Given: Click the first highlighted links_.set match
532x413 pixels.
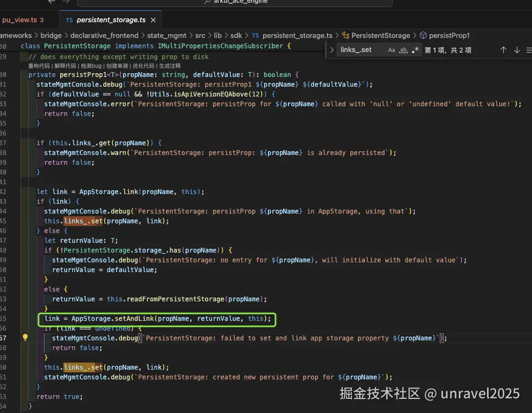Looking at the screenshot, I should (83, 221).
